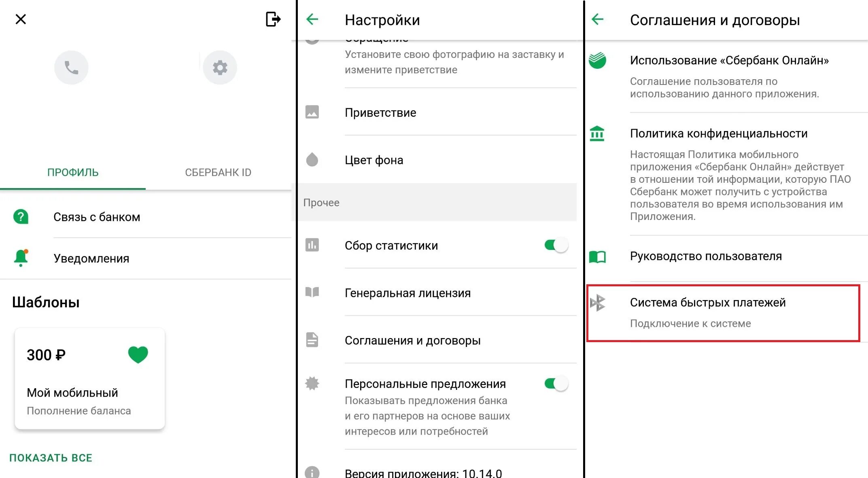Open Использование «Сбербанк Онлайн» agreement
The image size is (868, 478).
[x=726, y=76]
